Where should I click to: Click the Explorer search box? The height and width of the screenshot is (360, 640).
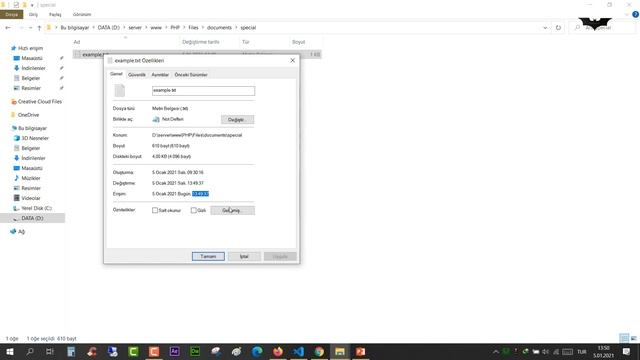click(602, 27)
